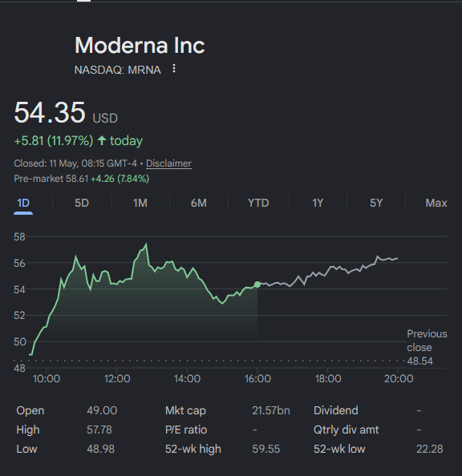Click the 16:00 label on chart axis
This screenshot has height=476, width=462.
[257, 379]
